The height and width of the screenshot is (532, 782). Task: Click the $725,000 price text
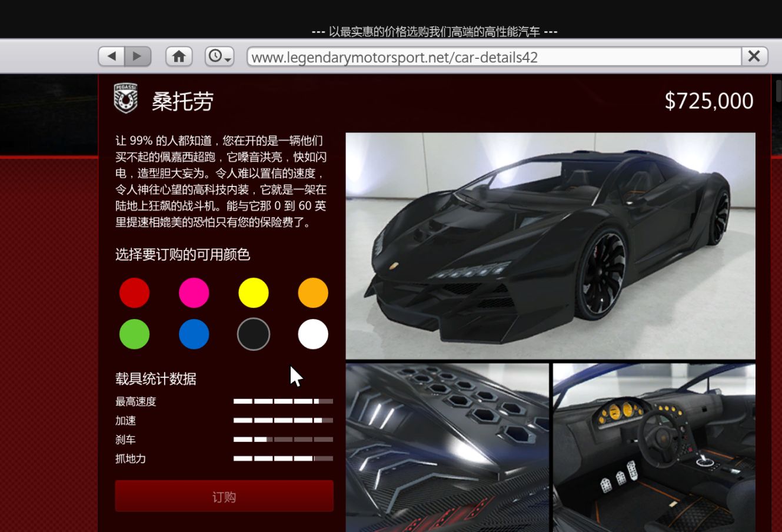coord(709,101)
